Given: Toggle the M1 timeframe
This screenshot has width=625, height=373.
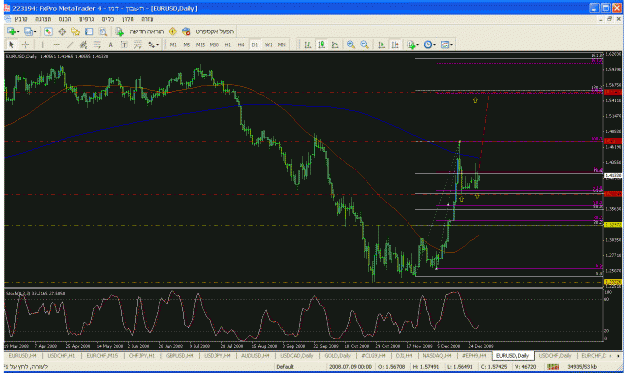Looking at the screenshot, I should 173,45.
